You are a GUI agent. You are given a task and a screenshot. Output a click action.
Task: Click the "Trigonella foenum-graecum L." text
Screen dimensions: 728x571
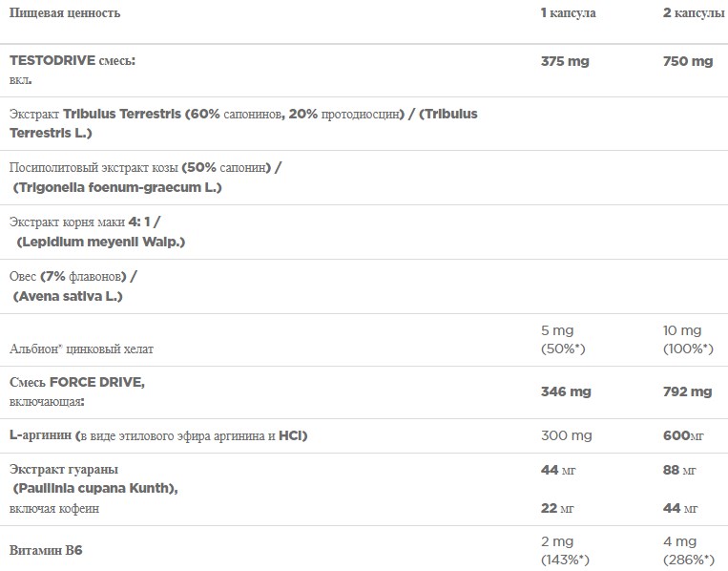click(118, 187)
